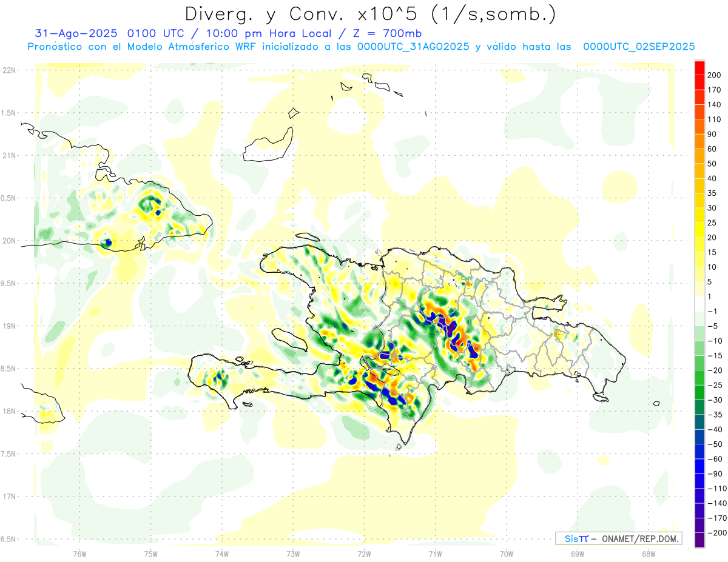Click the colorbar value label 90
The image size is (728, 562).
pos(712,134)
